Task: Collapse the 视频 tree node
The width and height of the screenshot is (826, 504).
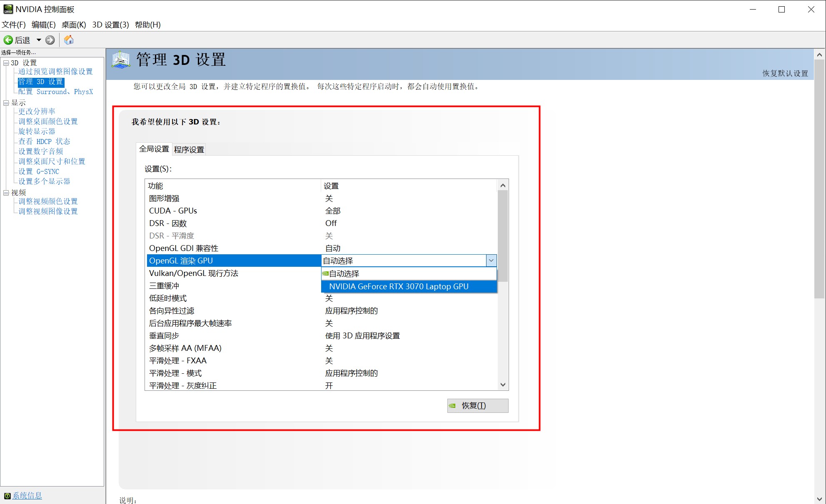Action: click(x=6, y=193)
